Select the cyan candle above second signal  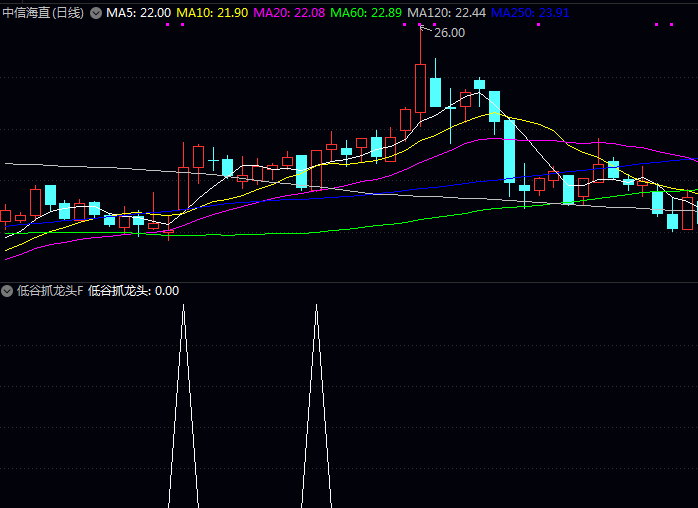[x=301, y=171]
